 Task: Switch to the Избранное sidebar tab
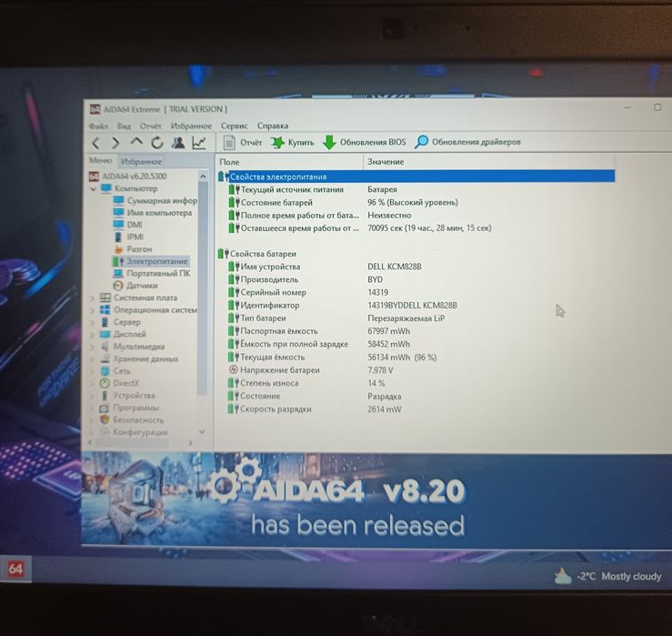tap(142, 162)
